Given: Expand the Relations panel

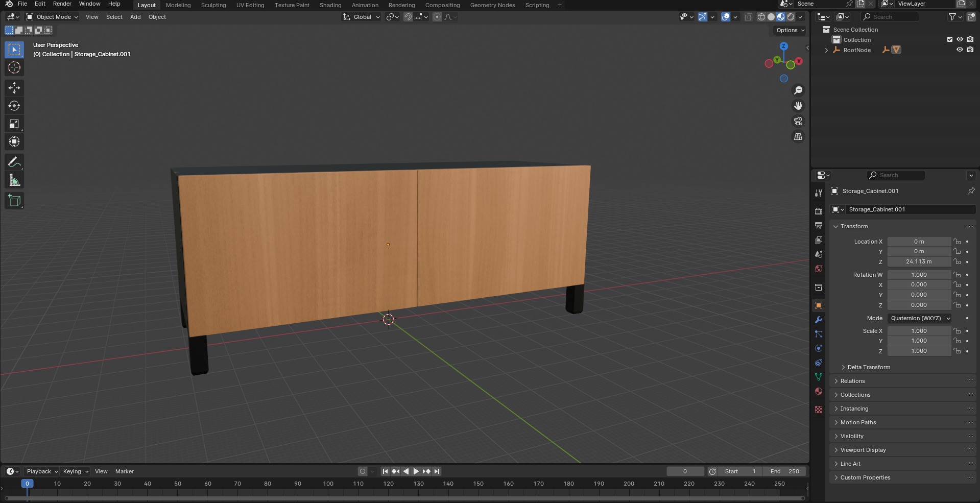Looking at the screenshot, I should click(x=853, y=381).
